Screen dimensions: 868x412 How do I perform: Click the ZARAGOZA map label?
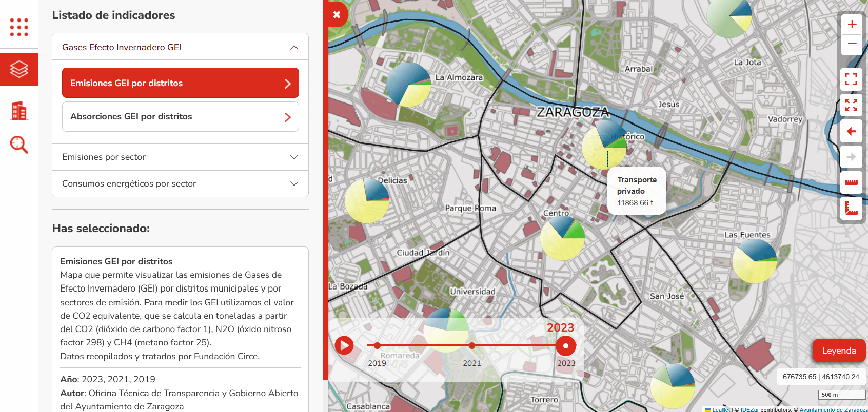point(573,112)
